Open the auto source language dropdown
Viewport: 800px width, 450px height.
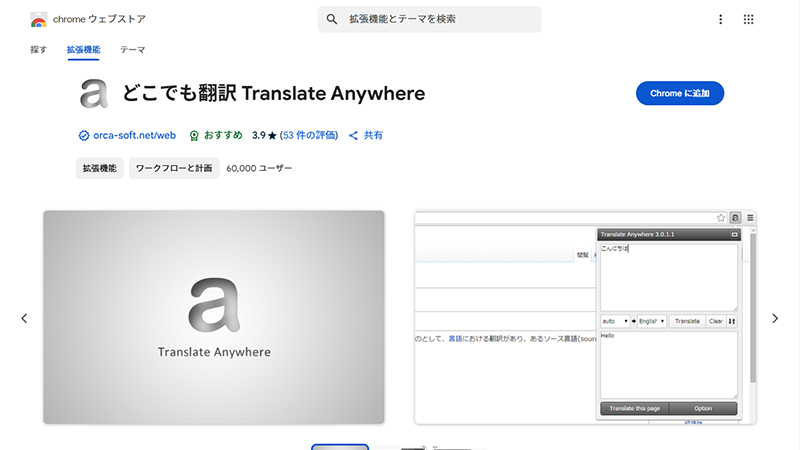[615, 321]
